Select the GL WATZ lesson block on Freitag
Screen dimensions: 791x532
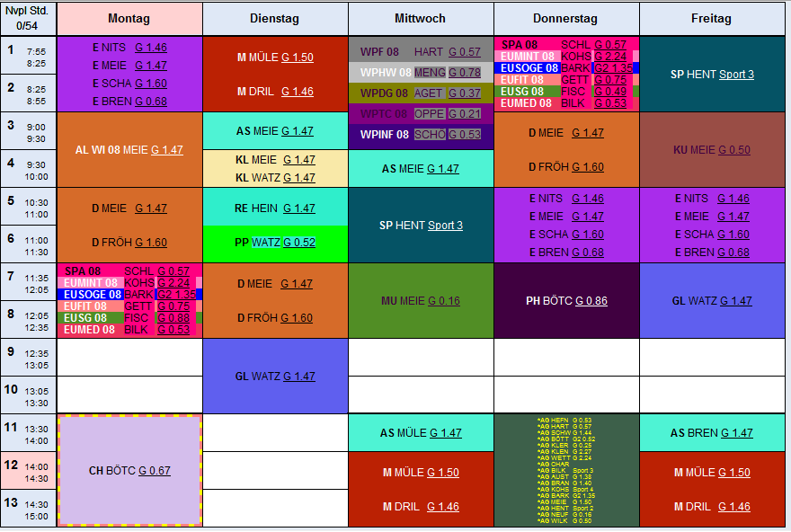[711, 301]
